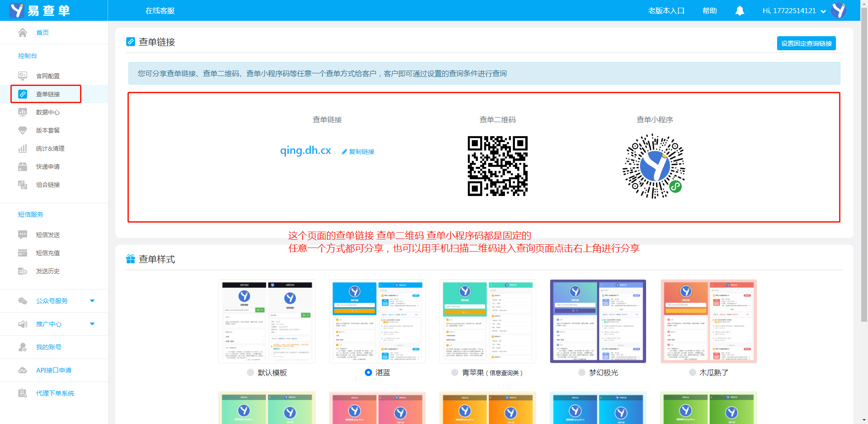Viewport: 868px width, 424px height.
Task: Click 设置固定查询链接 button
Action: pyautogui.click(x=807, y=43)
